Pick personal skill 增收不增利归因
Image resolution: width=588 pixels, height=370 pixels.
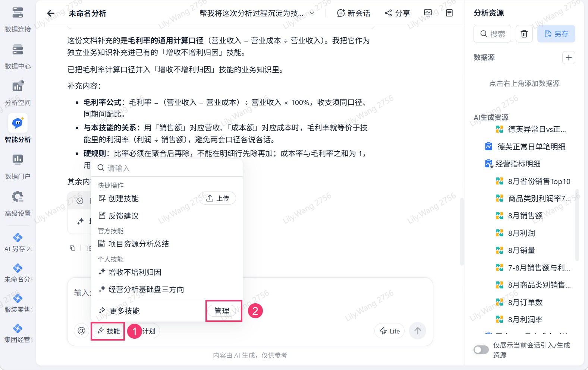tap(130, 272)
